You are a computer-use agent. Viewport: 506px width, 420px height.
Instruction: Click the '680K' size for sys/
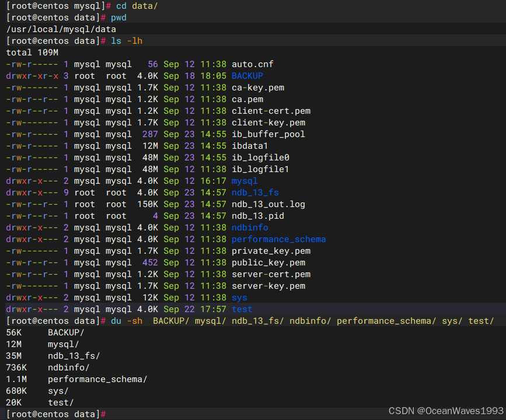point(16,391)
